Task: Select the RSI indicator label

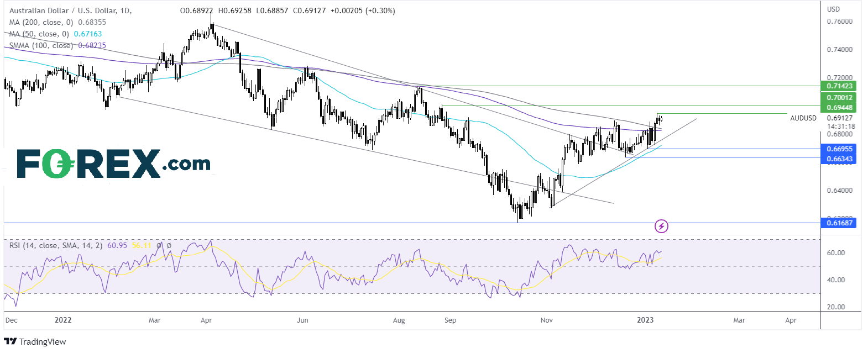Action: (56, 245)
